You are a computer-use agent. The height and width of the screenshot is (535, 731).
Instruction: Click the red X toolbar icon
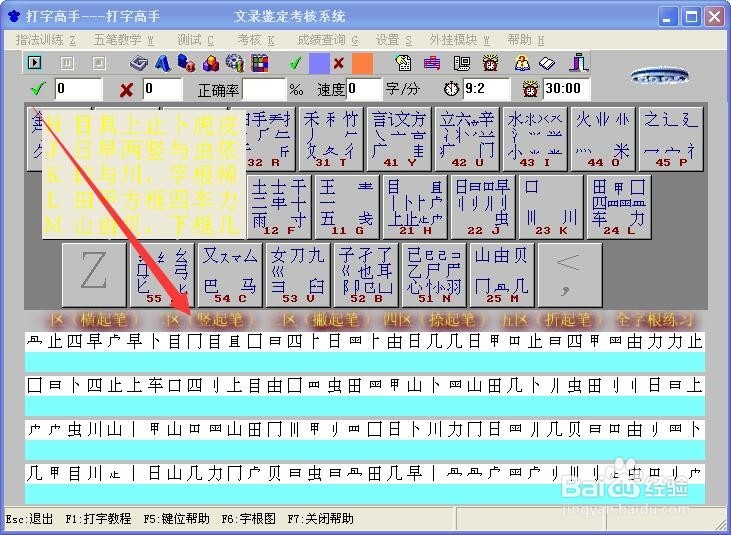tap(339, 63)
